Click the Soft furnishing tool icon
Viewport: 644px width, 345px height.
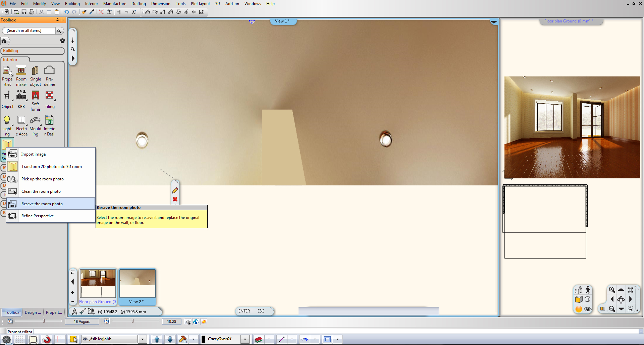(x=35, y=96)
